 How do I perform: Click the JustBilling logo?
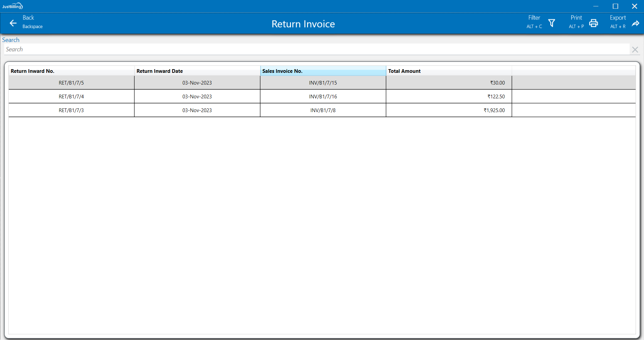tap(12, 6)
